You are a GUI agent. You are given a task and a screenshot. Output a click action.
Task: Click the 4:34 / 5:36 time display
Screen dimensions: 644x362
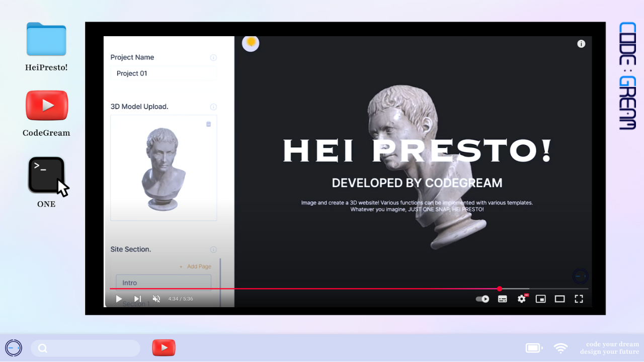(181, 299)
